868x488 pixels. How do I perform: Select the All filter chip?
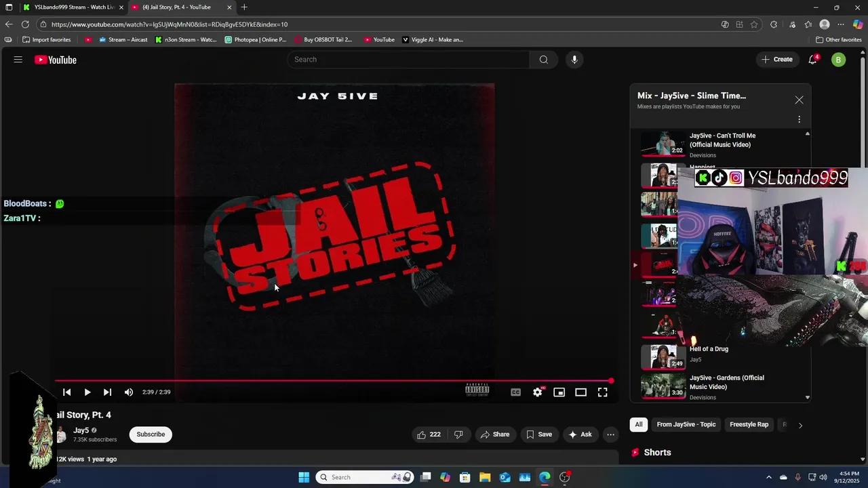click(639, 425)
